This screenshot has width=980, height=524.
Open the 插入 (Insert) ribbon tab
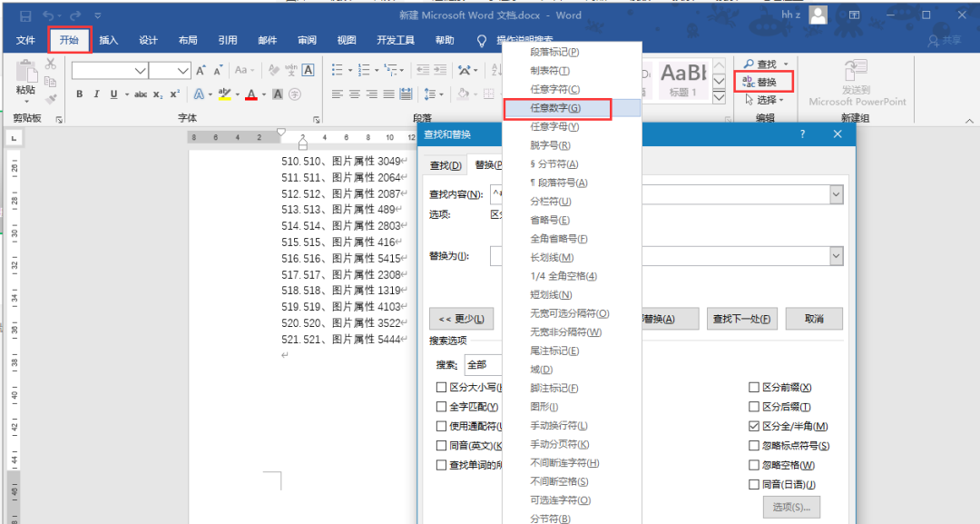point(108,40)
